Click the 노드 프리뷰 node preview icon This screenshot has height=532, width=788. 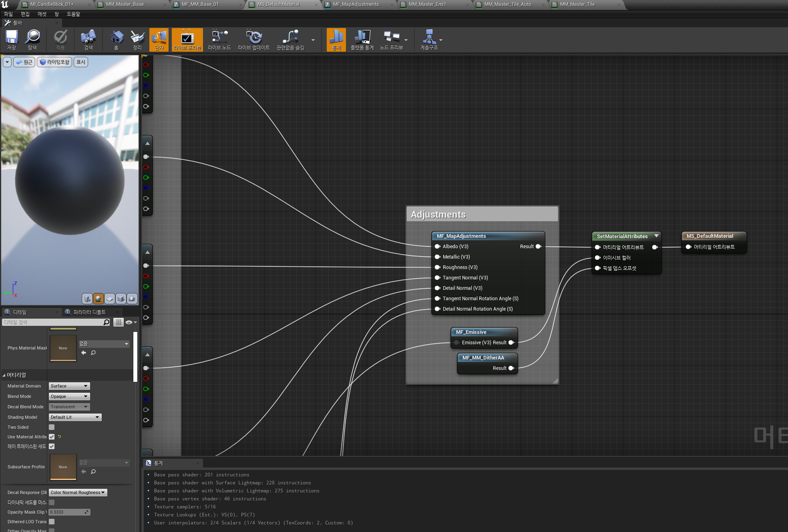(x=391, y=40)
